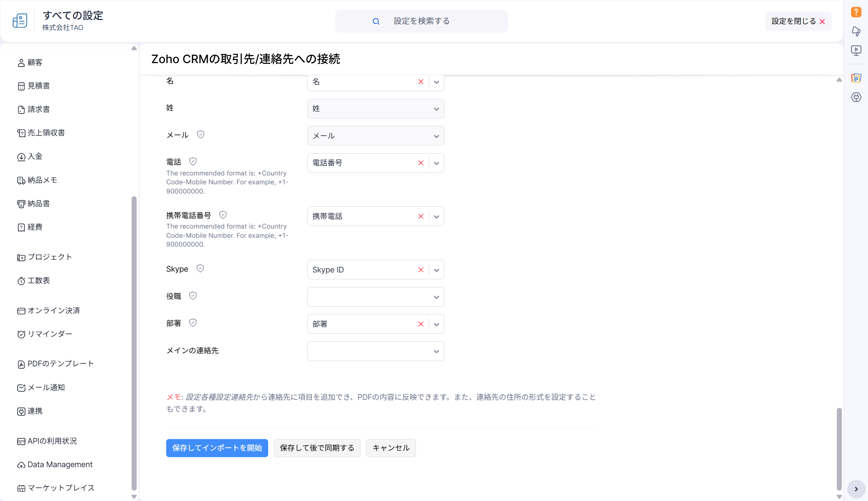Click the main content vertical scrollbar thumb

[839, 448]
